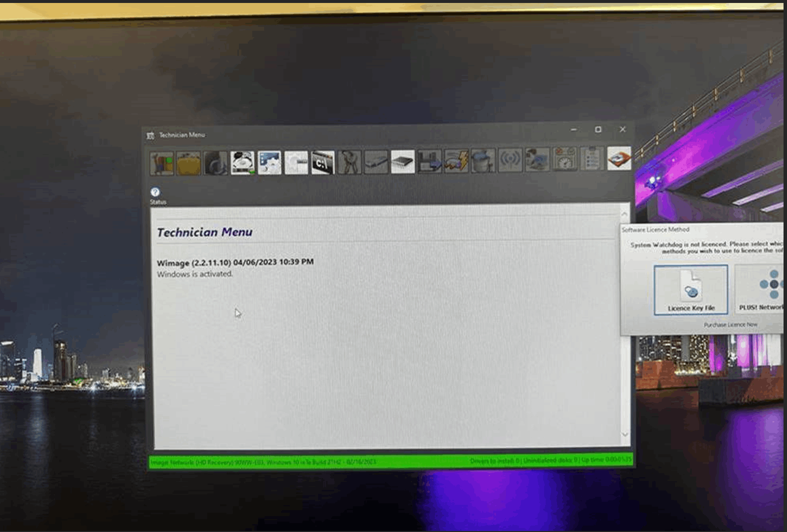Click the Windows logo icon with green dot
This screenshot has width=787, height=532.
[x=162, y=163]
